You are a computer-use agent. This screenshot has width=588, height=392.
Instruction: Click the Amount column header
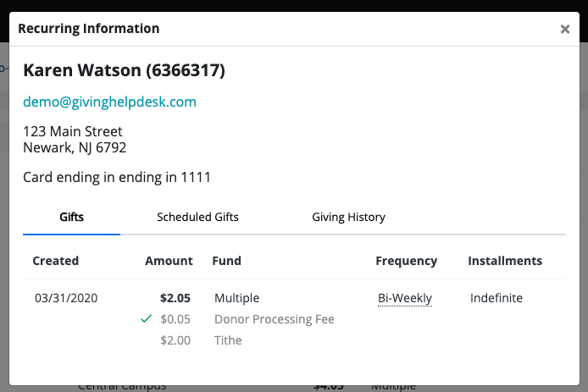click(x=169, y=261)
